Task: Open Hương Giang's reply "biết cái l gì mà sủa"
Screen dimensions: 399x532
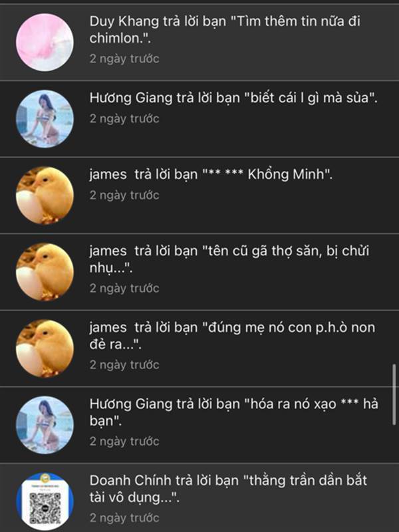Action: point(199,119)
